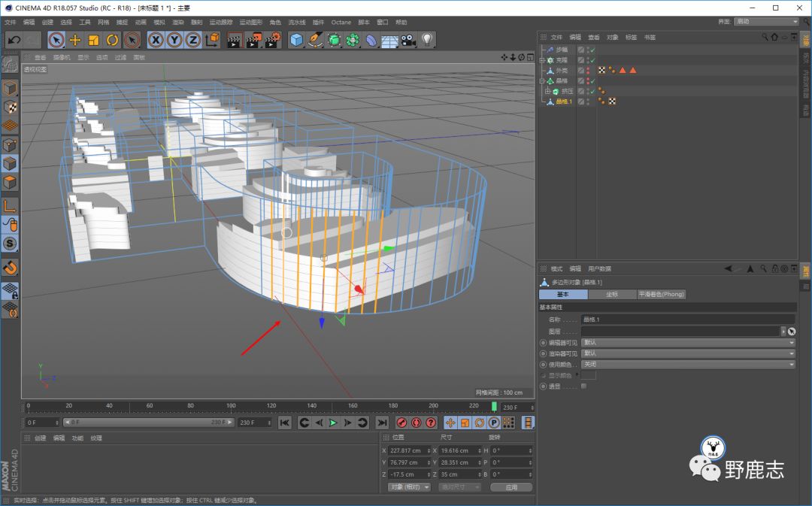Toggle the X axis lock
The width and height of the screenshot is (812, 506).
point(156,40)
